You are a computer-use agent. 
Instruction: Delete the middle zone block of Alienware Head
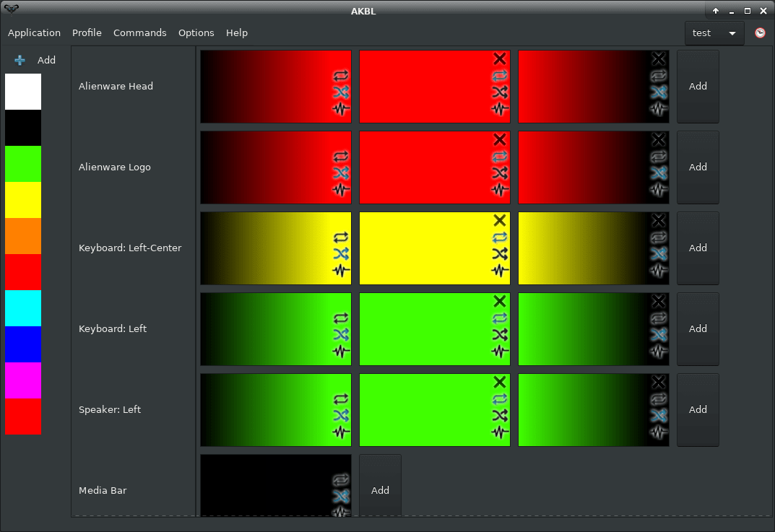pos(498,58)
